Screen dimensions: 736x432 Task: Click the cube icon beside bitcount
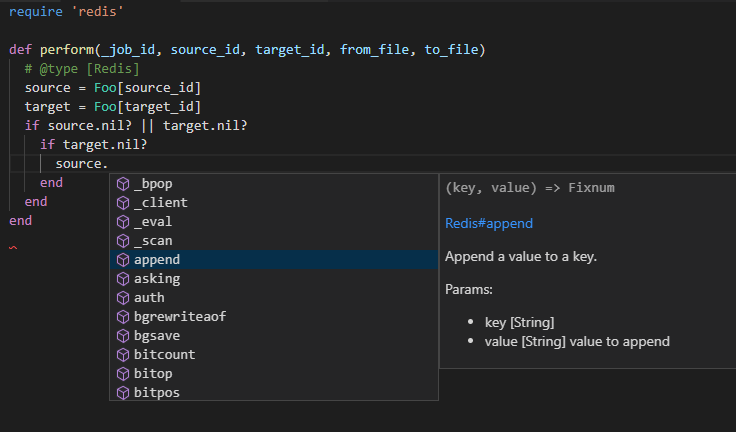click(x=123, y=355)
